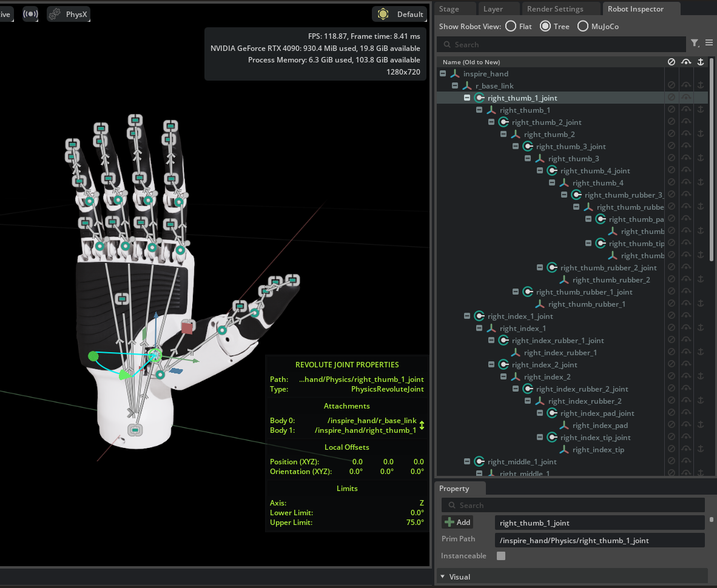
Task: Click the anchor icon for right_index_tip row
Action: 701,449
